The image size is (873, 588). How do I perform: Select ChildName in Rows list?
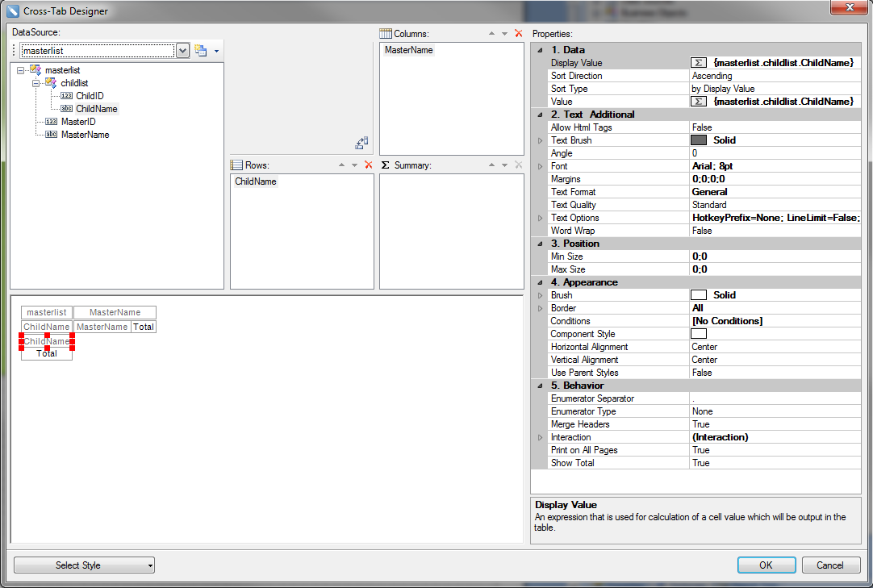(x=256, y=181)
